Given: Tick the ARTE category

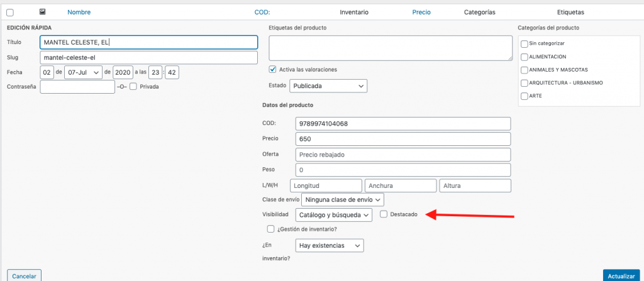Looking at the screenshot, I should coord(525,96).
